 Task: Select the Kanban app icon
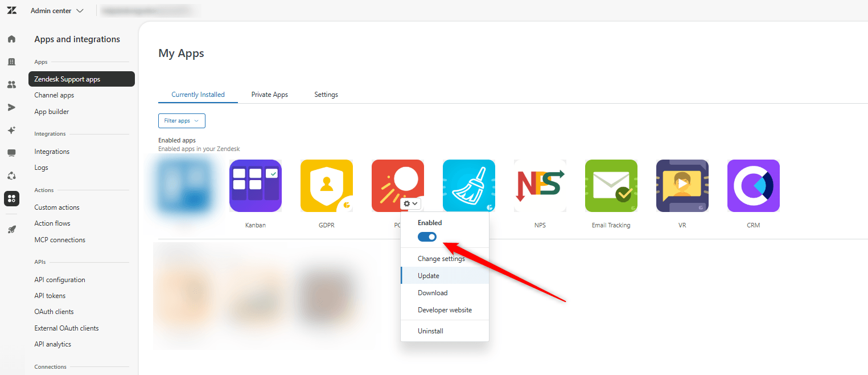[x=256, y=186]
